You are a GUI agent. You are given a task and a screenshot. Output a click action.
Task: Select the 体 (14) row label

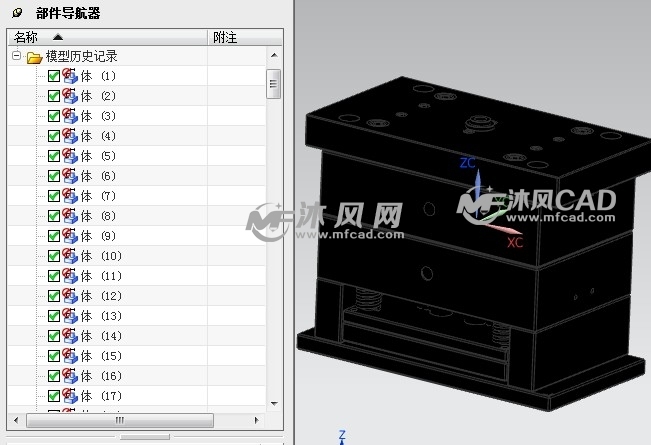pos(101,336)
